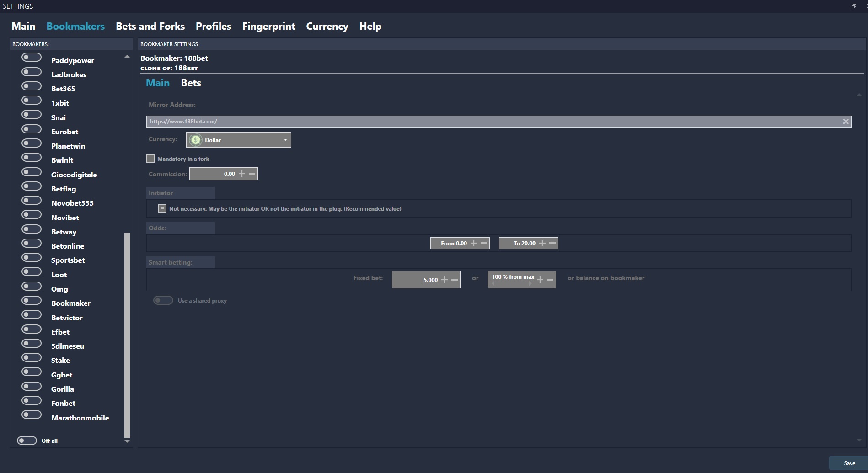The height and width of the screenshot is (473, 868).
Task: Click the Dollar currency icon
Action: [x=196, y=140]
